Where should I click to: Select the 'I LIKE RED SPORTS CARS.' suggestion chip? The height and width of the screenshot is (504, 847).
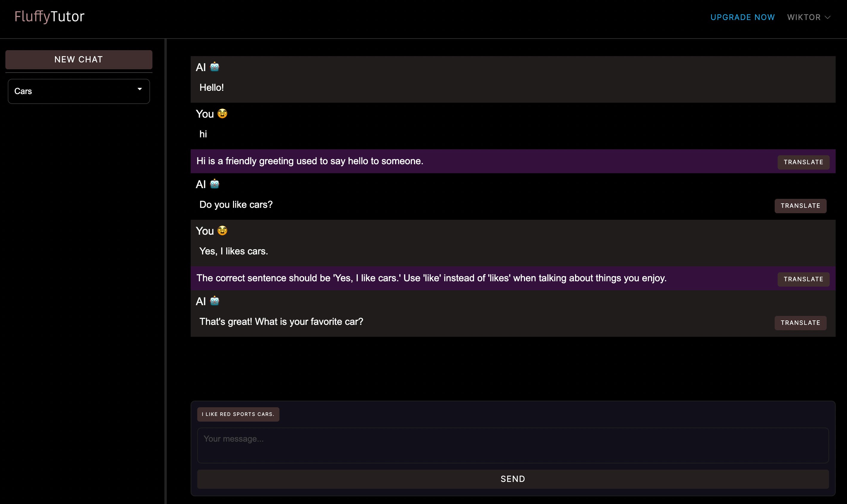(238, 414)
